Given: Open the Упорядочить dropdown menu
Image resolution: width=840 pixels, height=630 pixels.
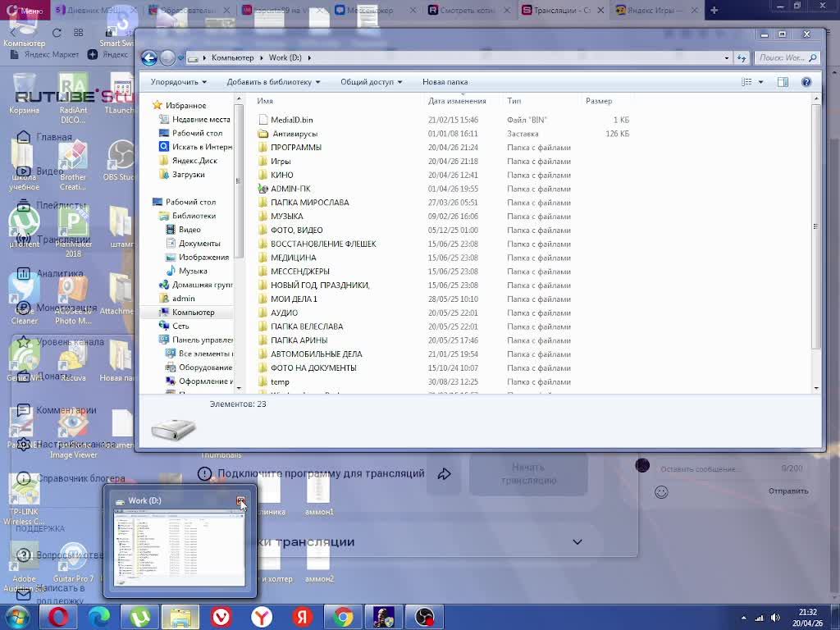Looking at the screenshot, I should click(178, 82).
